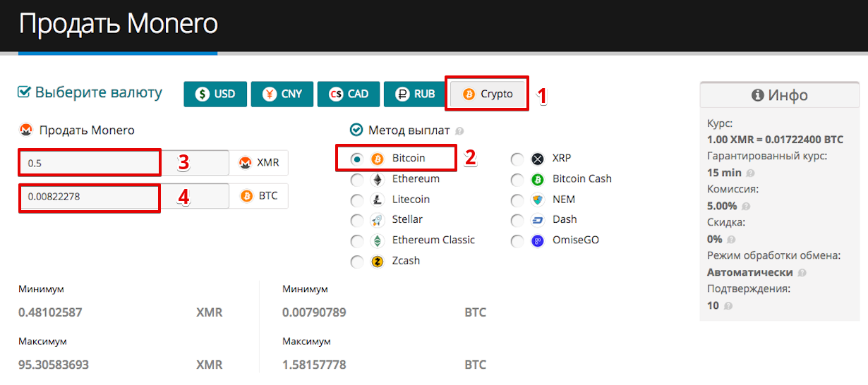Viewport: 868px width, 385px height.
Task: Click the Ethereum diamond icon
Action: click(378, 179)
